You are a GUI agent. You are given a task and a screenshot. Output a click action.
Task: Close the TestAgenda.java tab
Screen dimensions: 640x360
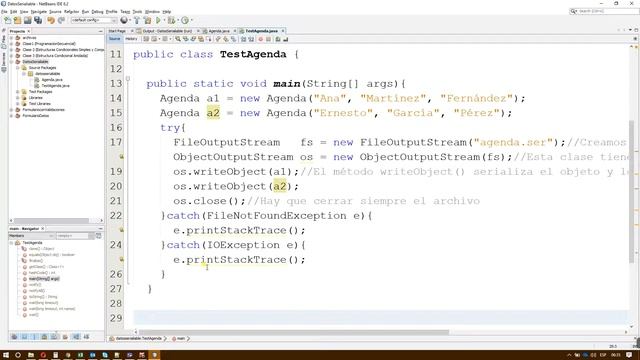(x=282, y=31)
